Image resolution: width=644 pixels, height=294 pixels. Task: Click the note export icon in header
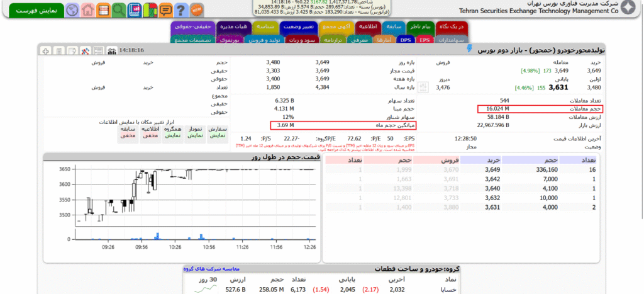(72, 51)
